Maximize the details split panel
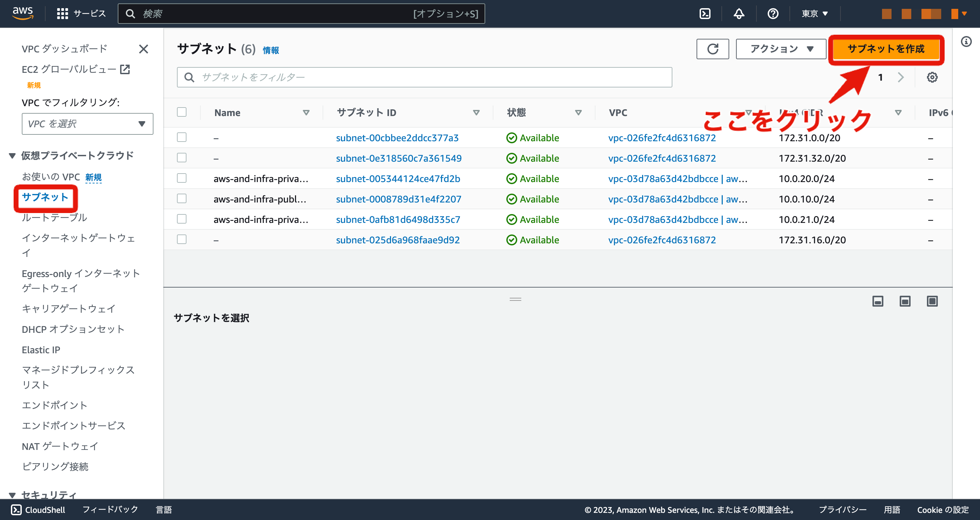980x520 pixels. coord(932,301)
